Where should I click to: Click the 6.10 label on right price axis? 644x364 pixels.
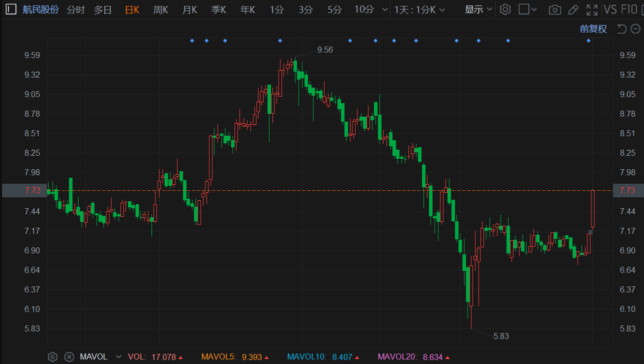pyautogui.click(x=627, y=309)
